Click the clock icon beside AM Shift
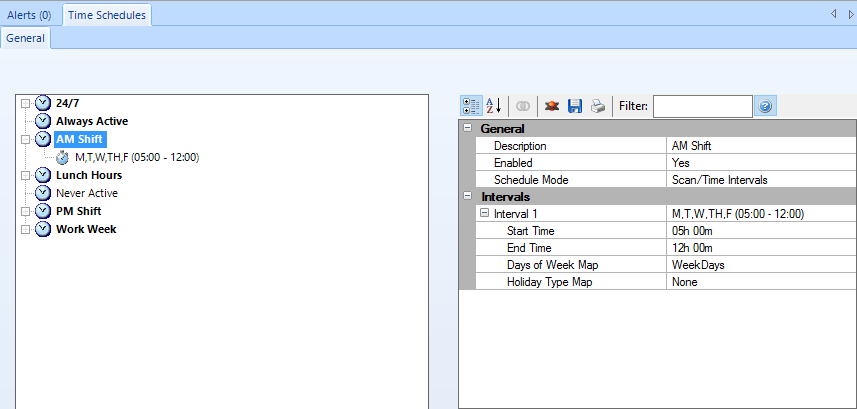 [43, 139]
